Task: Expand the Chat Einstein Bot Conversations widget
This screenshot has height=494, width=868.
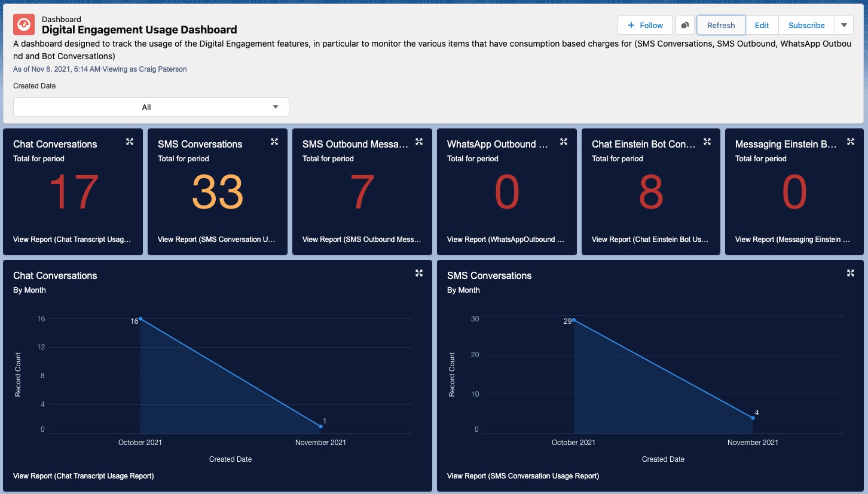Action: (x=707, y=142)
